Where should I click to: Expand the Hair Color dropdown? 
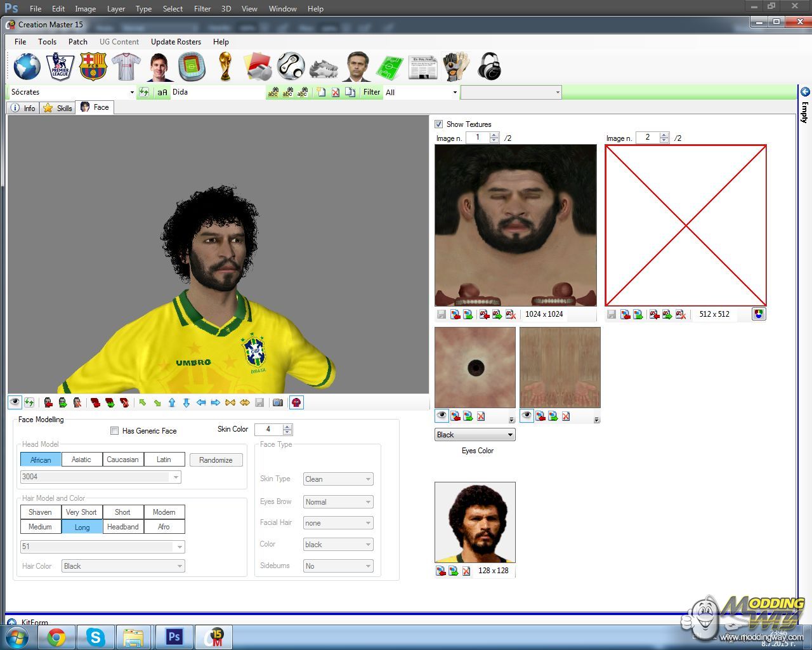click(x=123, y=566)
